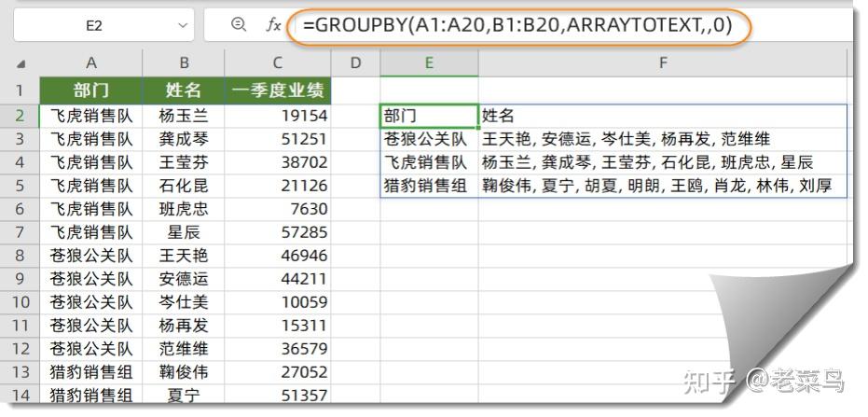Select name list starting 鞠俊伟, 夏宁
This screenshot has width=868, height=417.
[x=663, y=186]
